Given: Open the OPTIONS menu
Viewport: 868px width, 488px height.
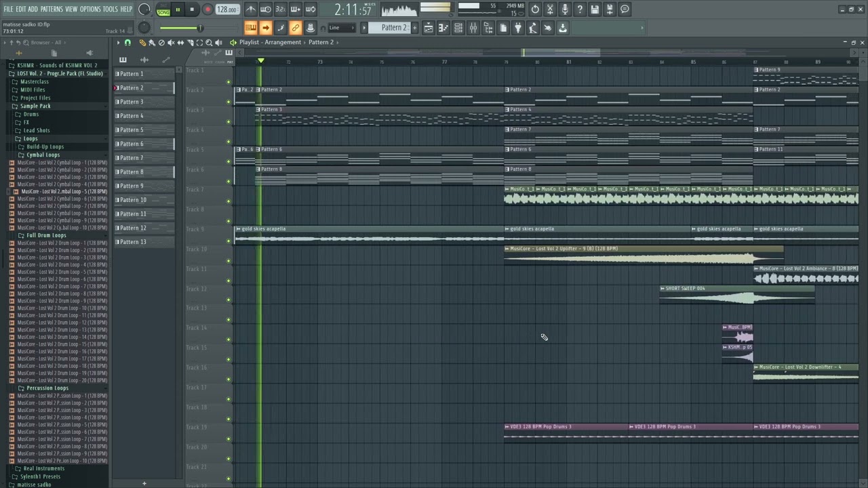Looking at the screenshot, I should click(x=90, y=9).
